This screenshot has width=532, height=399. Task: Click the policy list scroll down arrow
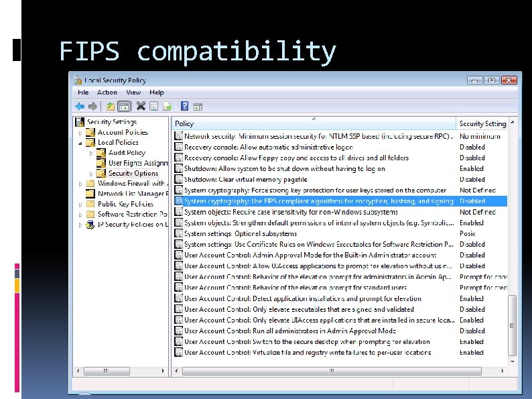tap(513, 361)
